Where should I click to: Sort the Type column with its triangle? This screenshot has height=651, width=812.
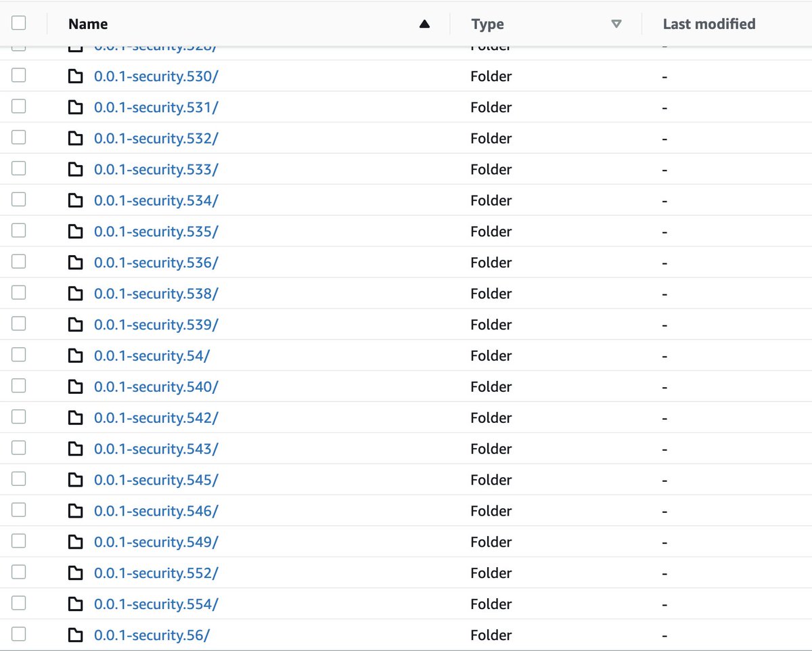click(616, 24)
